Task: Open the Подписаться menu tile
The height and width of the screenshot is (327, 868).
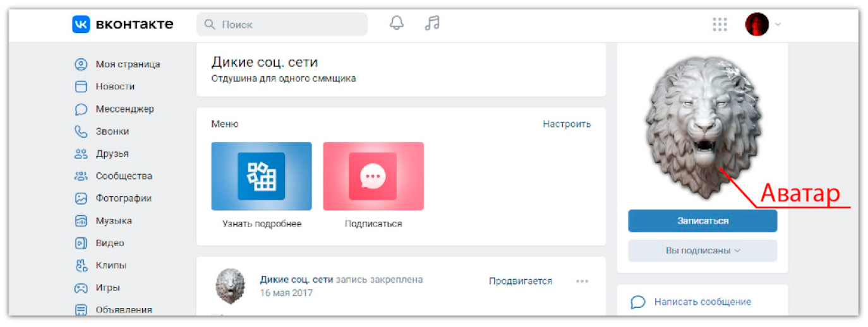Action: pos(373,176)
